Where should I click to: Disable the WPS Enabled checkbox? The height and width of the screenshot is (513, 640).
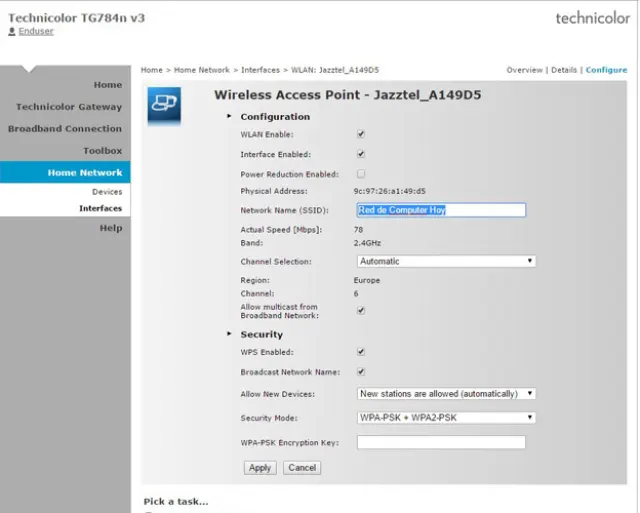(361, 352)
